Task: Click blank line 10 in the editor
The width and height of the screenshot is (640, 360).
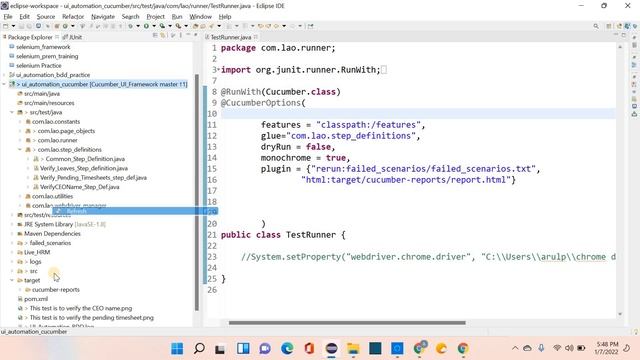Action: click(418, 114)
